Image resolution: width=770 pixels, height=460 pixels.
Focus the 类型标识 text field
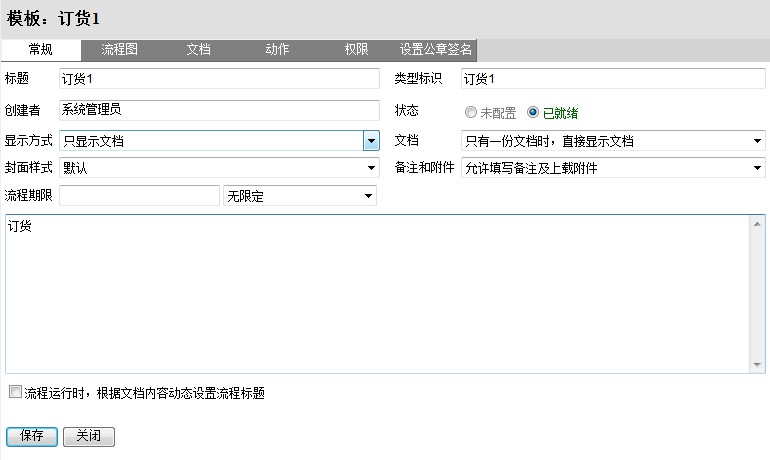[x=612, y=79]
